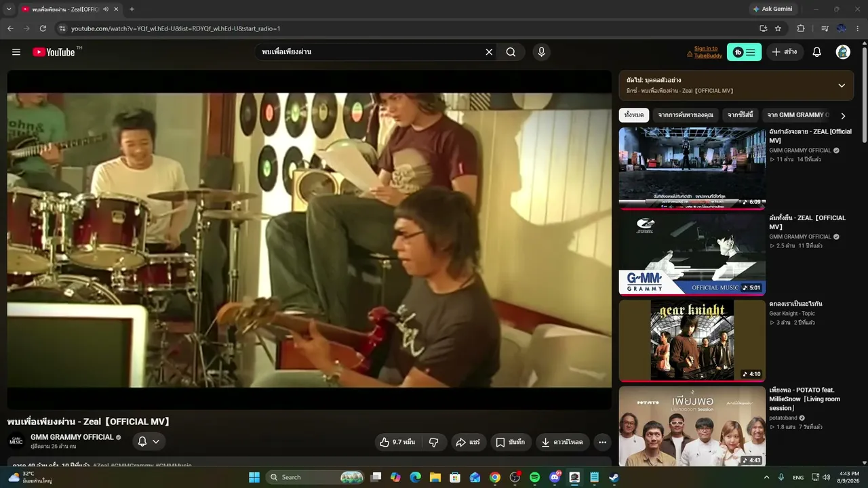Open File Explorer from the taskbar
The height and width of the screenshot is (488, 868).
tap(435, 477)
